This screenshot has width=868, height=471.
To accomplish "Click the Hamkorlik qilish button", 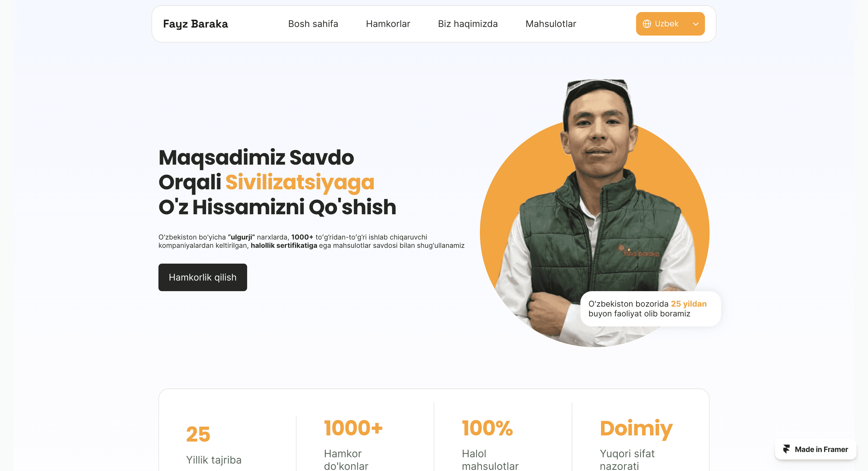I will 203,277.
